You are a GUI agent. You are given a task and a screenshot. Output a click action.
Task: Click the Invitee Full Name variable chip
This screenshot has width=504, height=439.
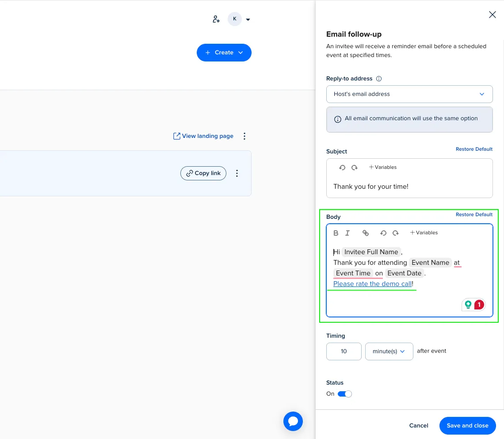370,252
